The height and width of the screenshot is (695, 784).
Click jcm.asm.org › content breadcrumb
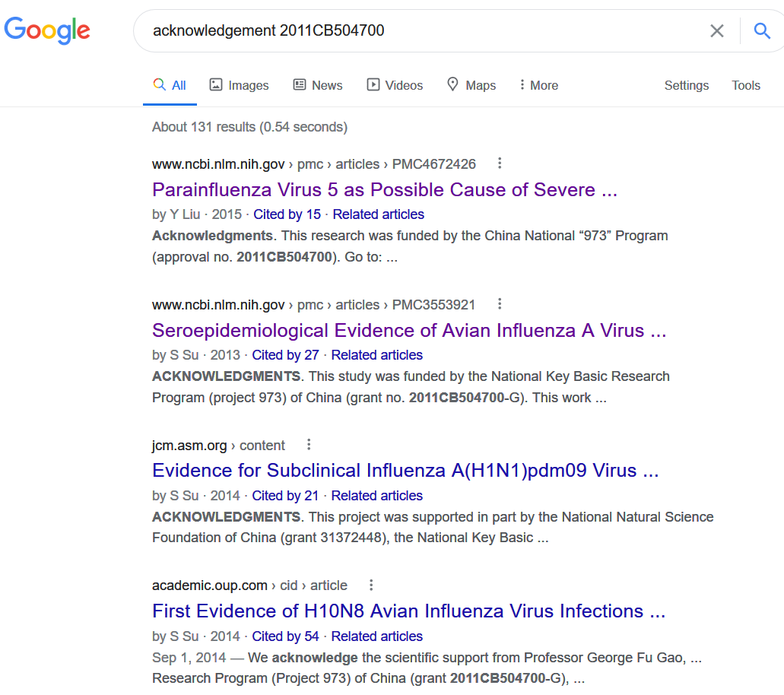(x=218, y=445)
